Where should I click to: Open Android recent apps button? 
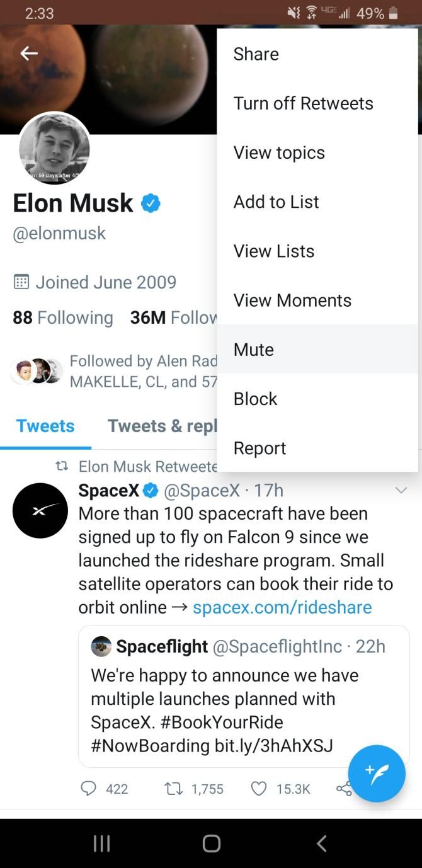(x=102, y=843)
